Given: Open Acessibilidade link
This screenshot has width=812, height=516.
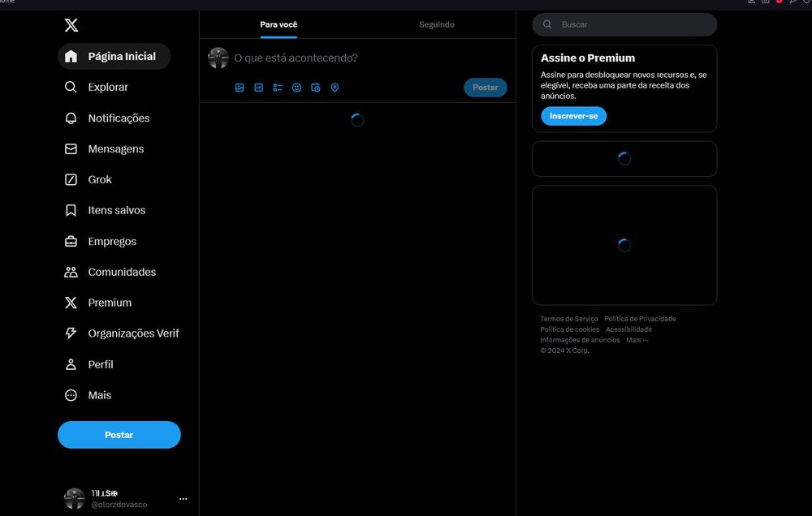Looking at the screenshot, I should (x=628, y=329).
